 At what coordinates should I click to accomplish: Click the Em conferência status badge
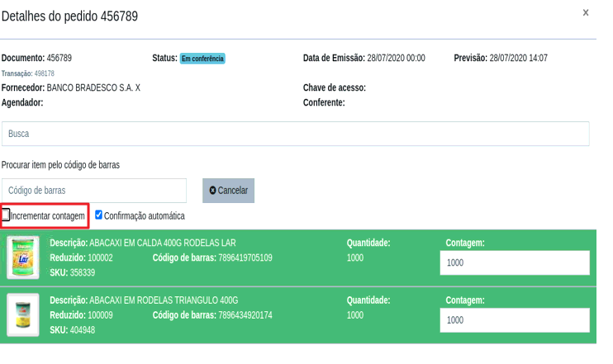[202, 59]
